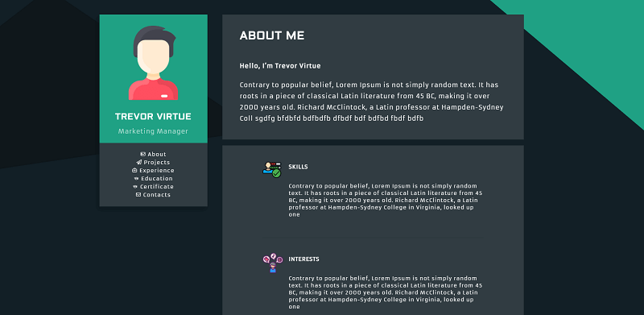This screenshot has height=315, width=644.
Task: Go to the Projects section
Action: [157, 163]
